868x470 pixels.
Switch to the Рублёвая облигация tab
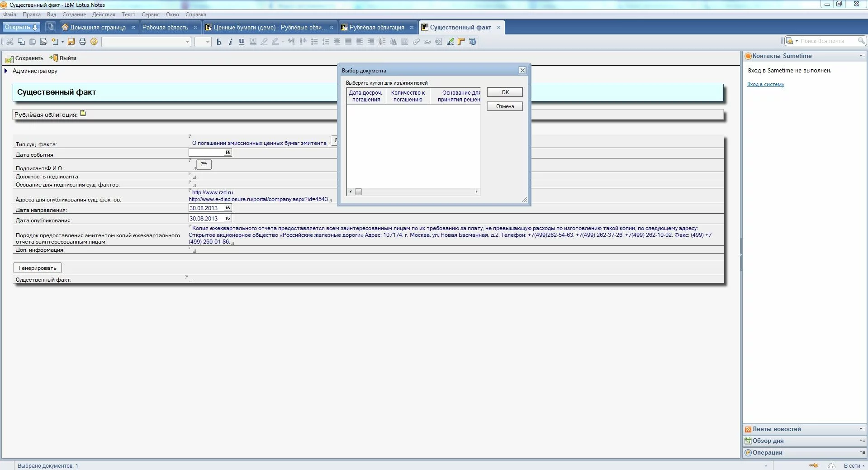click(376, 27)
